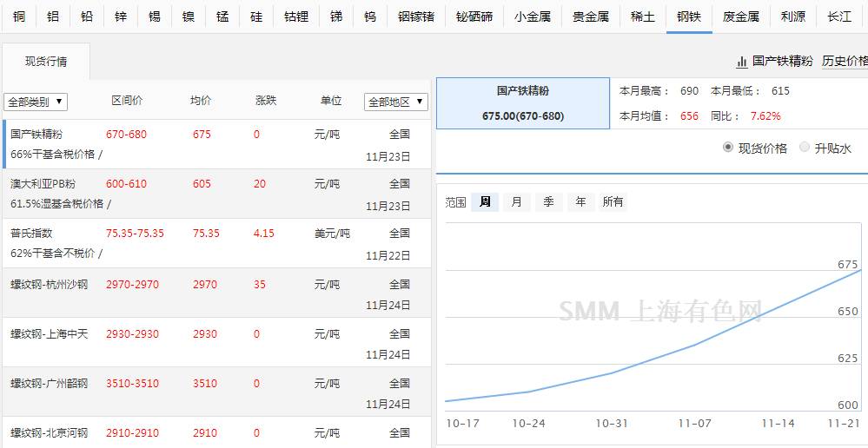This screenshot has height=448, width=868.
Task: Select the 升贴水 radio button
Action: [x=805, y=147]
